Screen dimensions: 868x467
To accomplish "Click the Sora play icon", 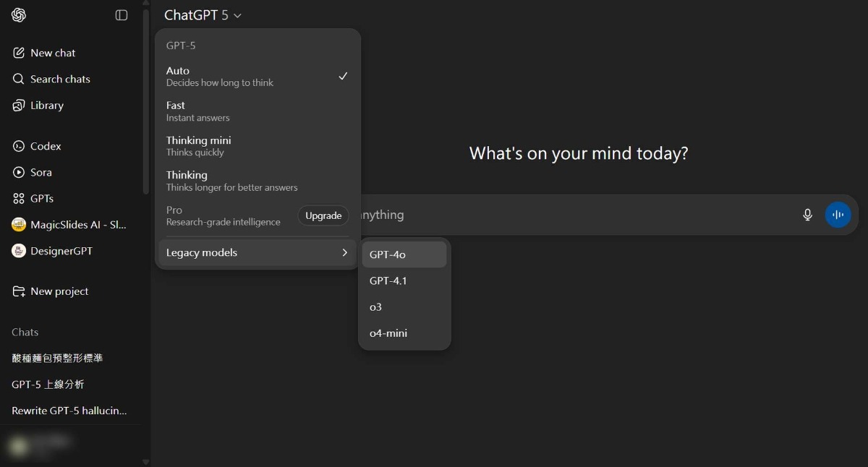I will pyautogui.click(x=19, y=172).
